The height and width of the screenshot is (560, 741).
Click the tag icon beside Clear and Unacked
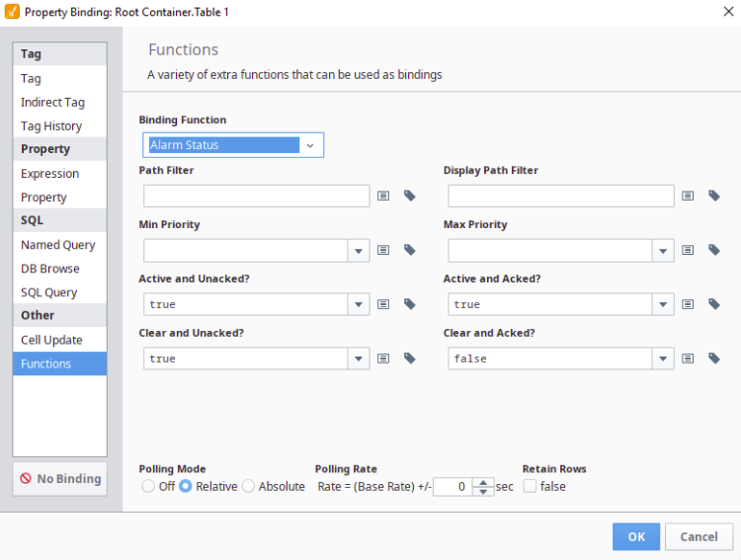(x=410, y=359)
